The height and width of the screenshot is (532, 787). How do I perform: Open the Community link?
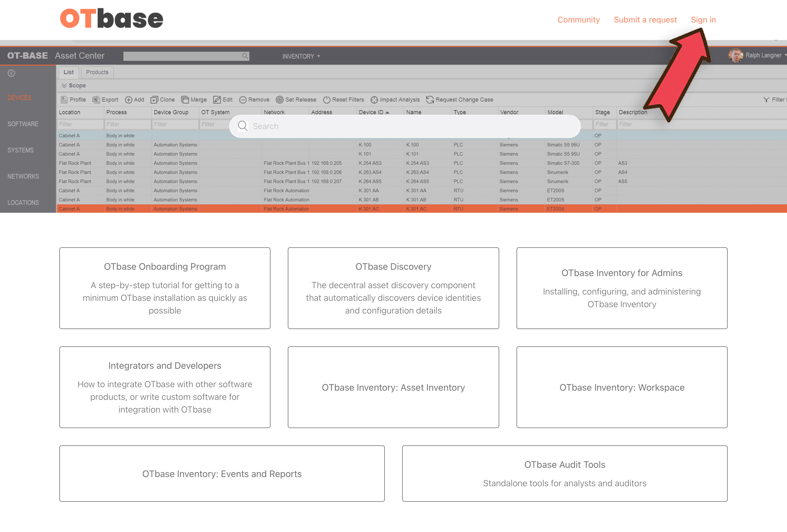(x=578, y=20)
